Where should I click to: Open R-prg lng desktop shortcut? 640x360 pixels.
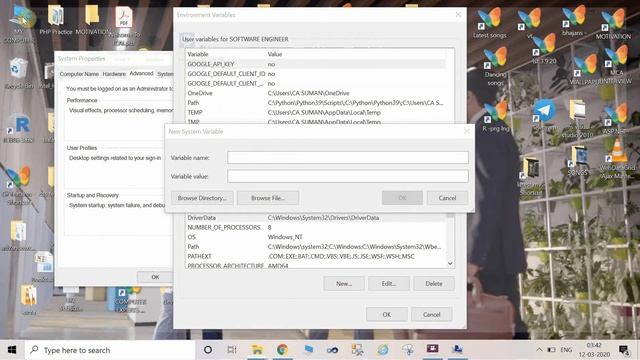pyautogui.click(x=496, y=115)
